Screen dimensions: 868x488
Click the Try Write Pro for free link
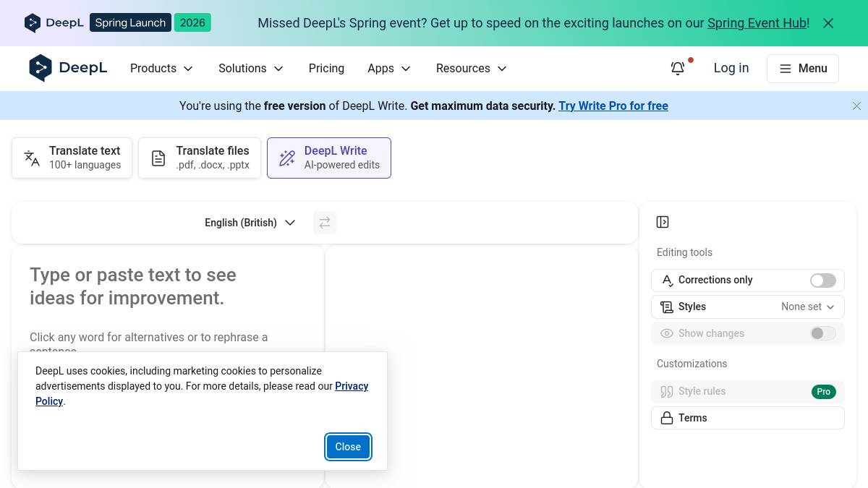pos(613,106)
